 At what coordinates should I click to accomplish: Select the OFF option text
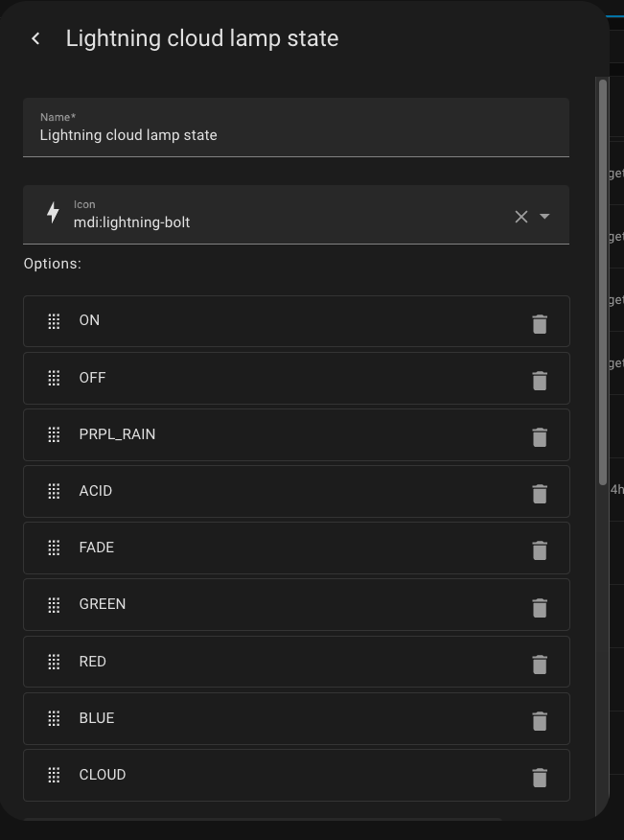coord(92,378)
